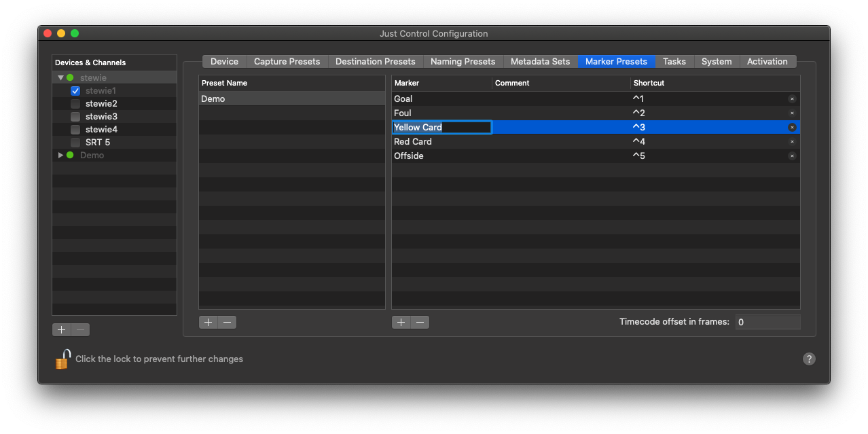Click the ^2 shortcut cell
Image resolution: width=868 pixels, height=434 pixels.
(638, 113)
